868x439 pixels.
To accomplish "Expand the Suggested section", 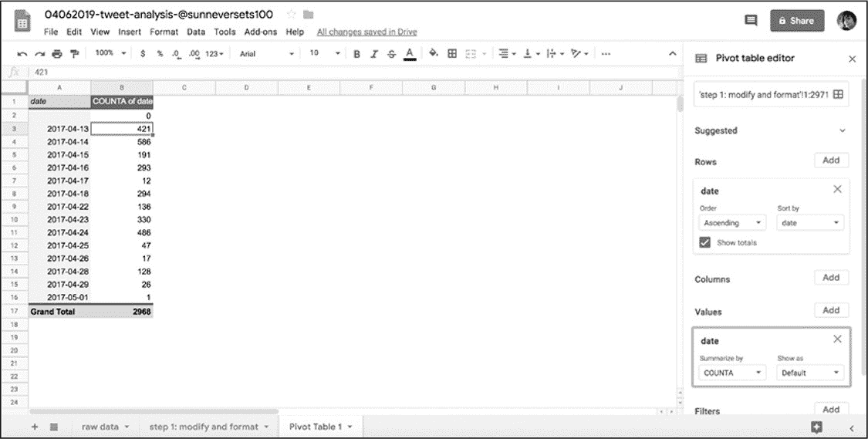I will pos(842,130).
